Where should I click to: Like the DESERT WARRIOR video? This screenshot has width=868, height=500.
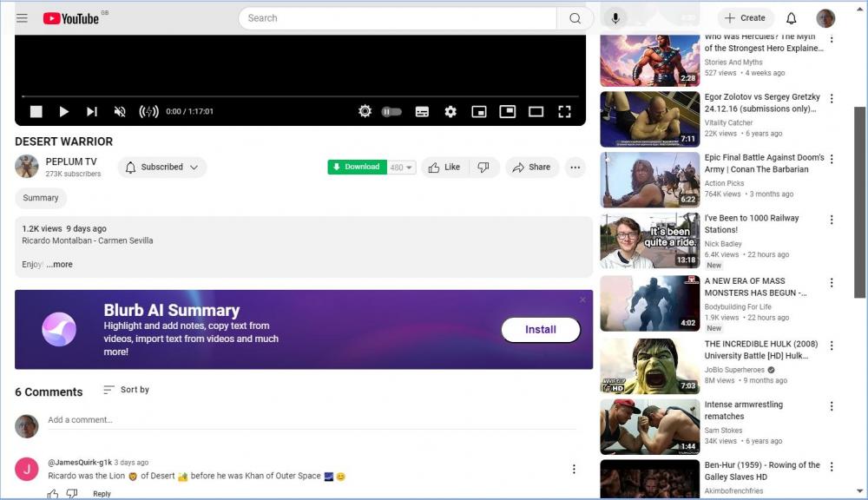(444, 168)
